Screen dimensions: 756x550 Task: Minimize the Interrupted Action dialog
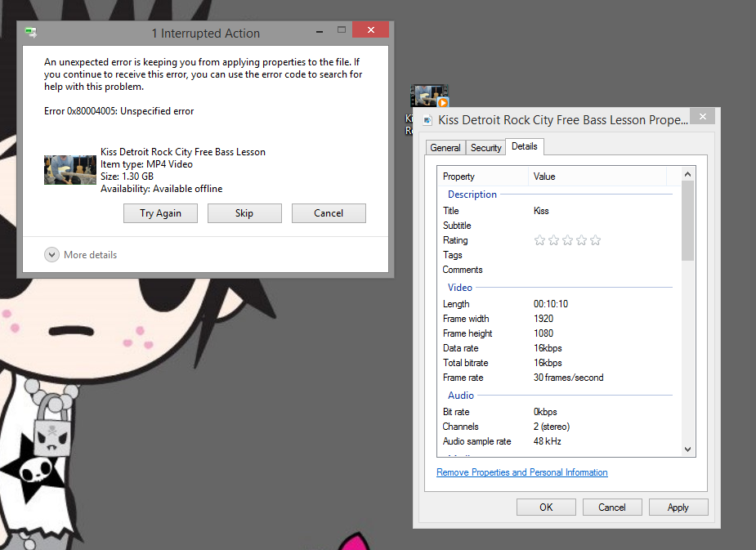tap(320, 31)
